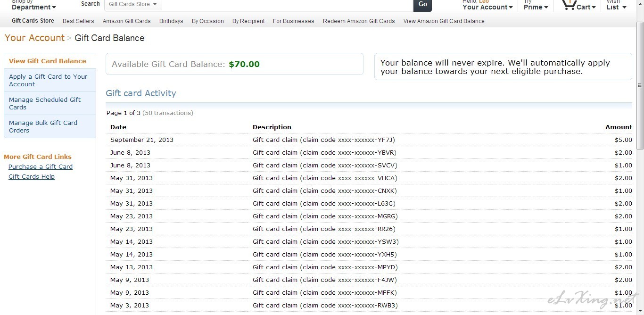This screenshot has width=644, height=315.
Task: Click the Amount column header
Action: [x=619, y=127]
